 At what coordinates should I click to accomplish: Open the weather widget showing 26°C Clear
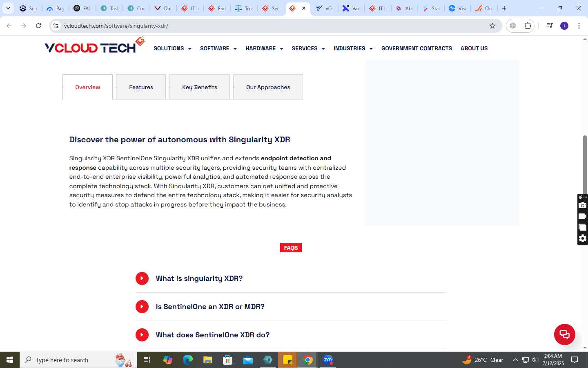tap(483, 360)
